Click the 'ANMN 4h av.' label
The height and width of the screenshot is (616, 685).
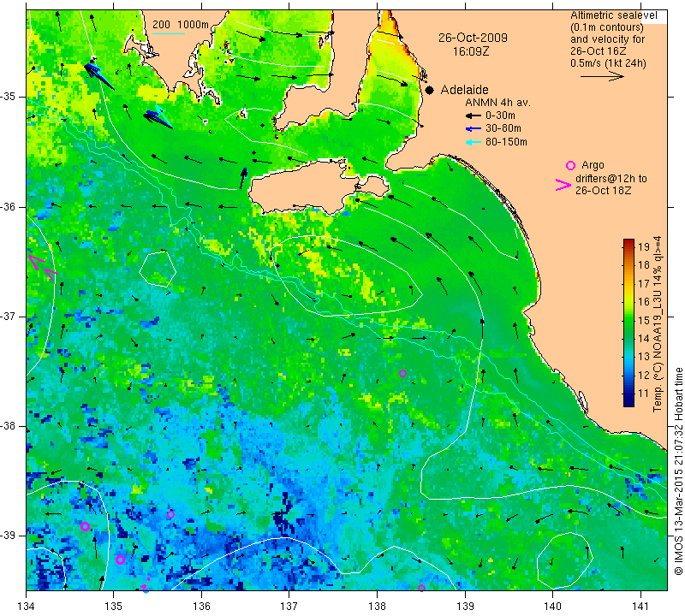tap(497, 103)
